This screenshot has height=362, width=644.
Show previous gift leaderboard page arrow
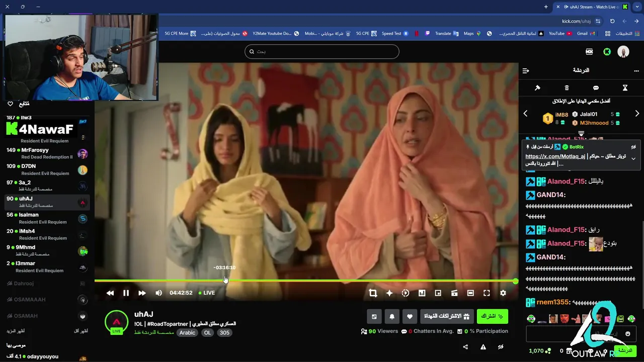525,114
